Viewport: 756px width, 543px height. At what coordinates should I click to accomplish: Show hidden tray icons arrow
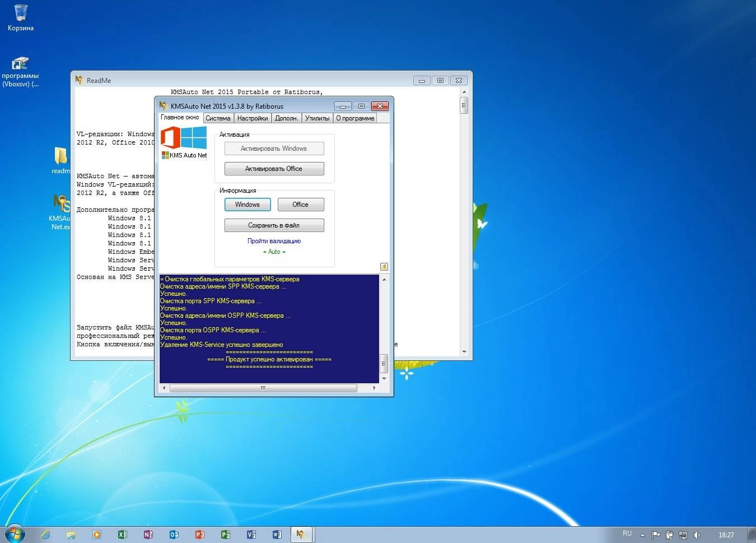(642, 535)
